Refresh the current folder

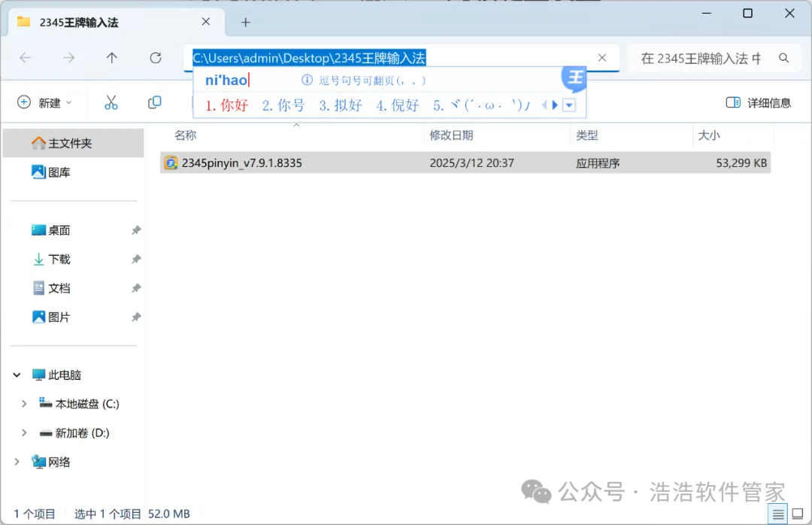point(156,57)
